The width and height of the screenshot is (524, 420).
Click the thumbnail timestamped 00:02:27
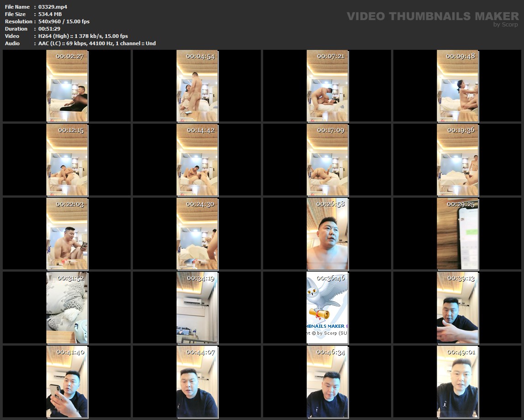click(67, 86)
